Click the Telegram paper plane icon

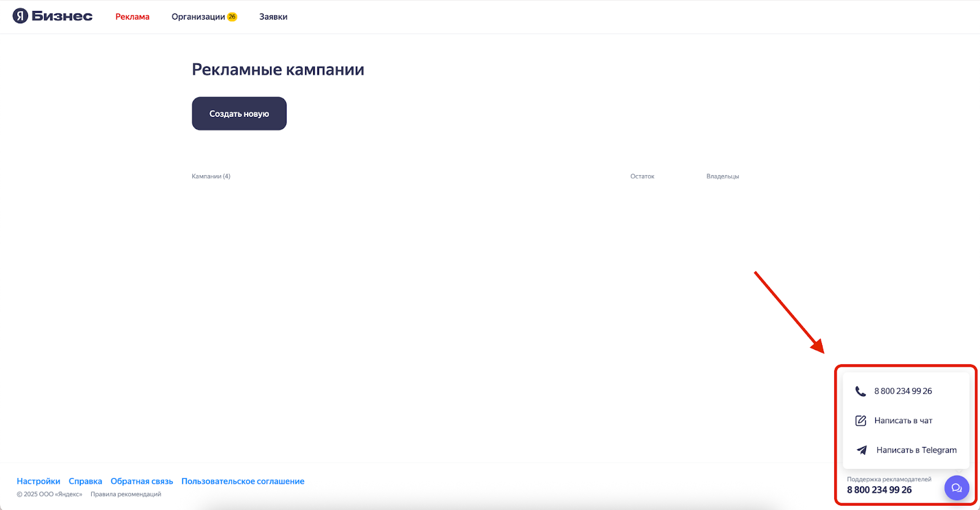point(862,450)
